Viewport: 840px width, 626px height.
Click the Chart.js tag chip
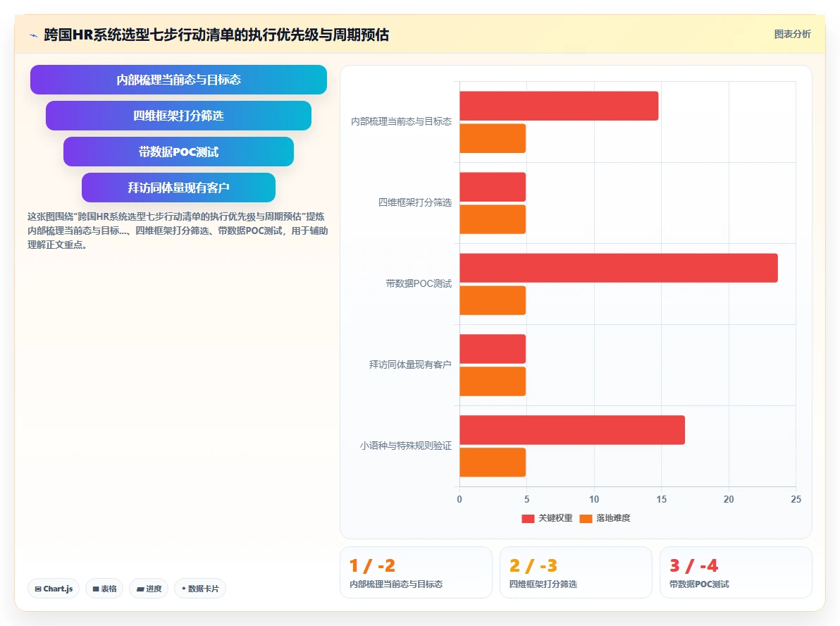[54, 589]
